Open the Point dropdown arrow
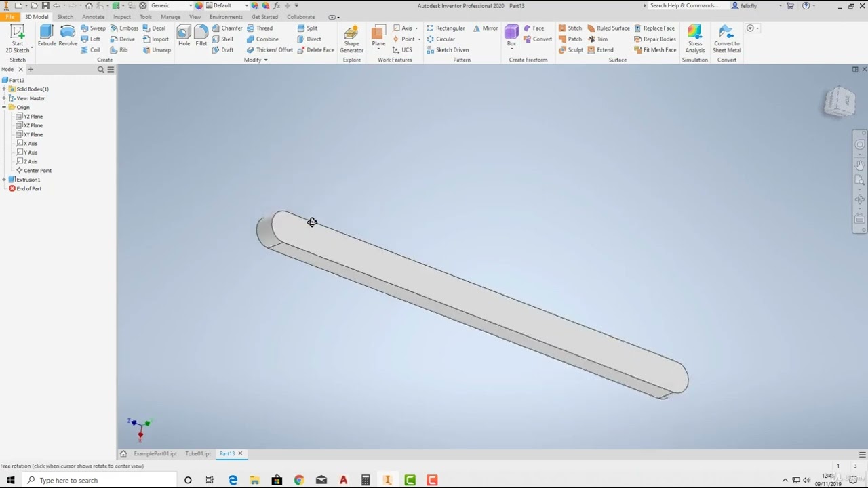This screenshot has height=488, width=868. pos(419,39)
